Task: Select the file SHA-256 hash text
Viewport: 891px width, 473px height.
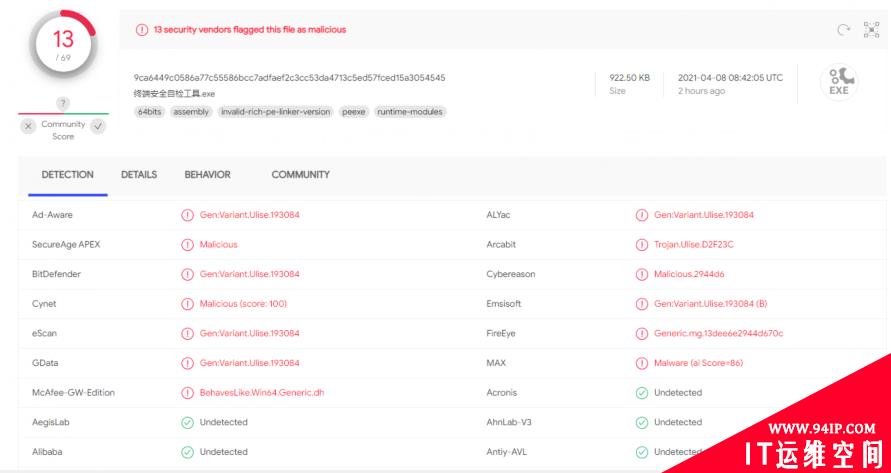Action: coord(289,78)
